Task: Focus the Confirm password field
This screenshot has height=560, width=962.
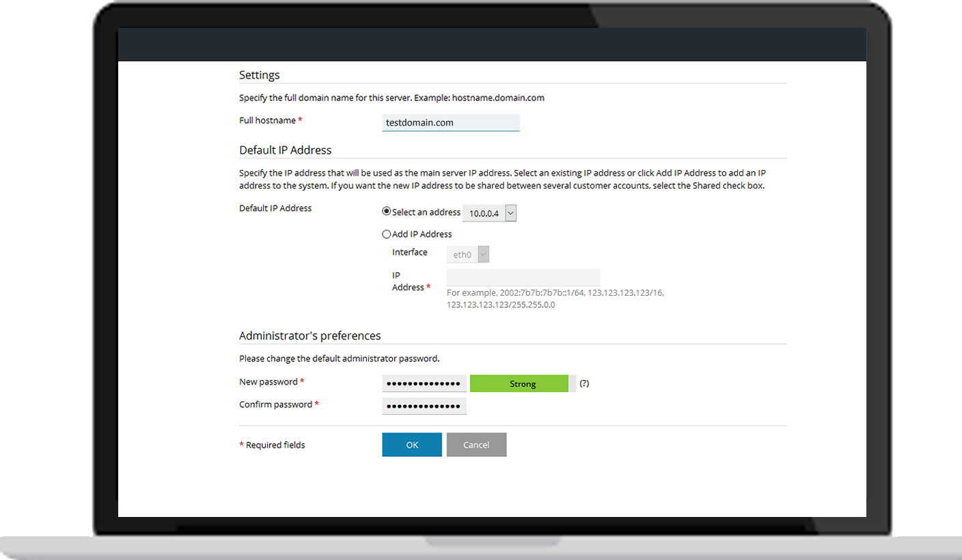Action: [x=424, y=406]
